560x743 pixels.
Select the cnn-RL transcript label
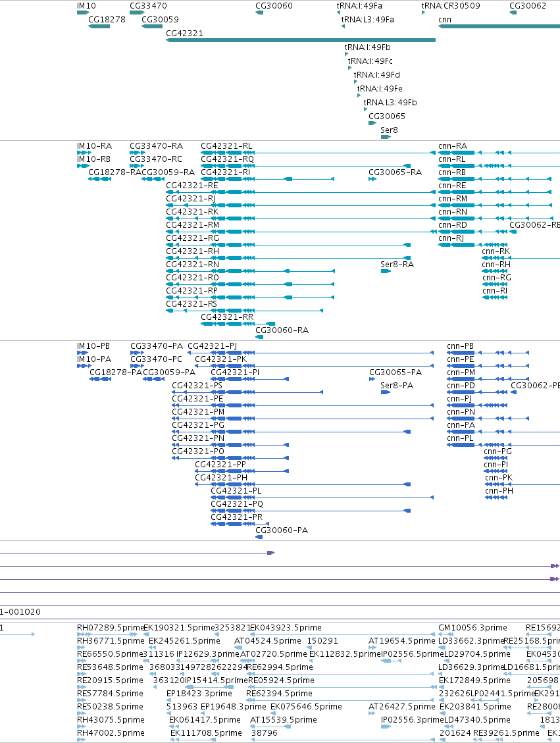pyautogui.click(x=452, y=159)
